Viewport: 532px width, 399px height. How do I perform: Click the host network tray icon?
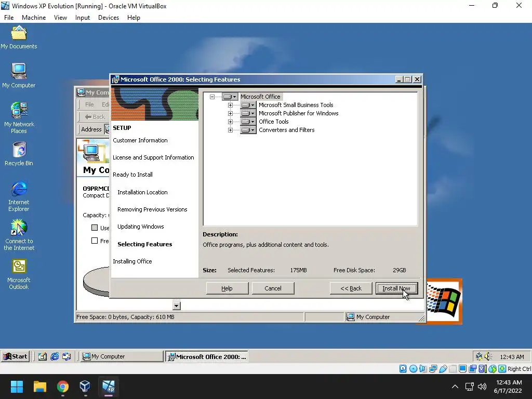tap(470, 387)
